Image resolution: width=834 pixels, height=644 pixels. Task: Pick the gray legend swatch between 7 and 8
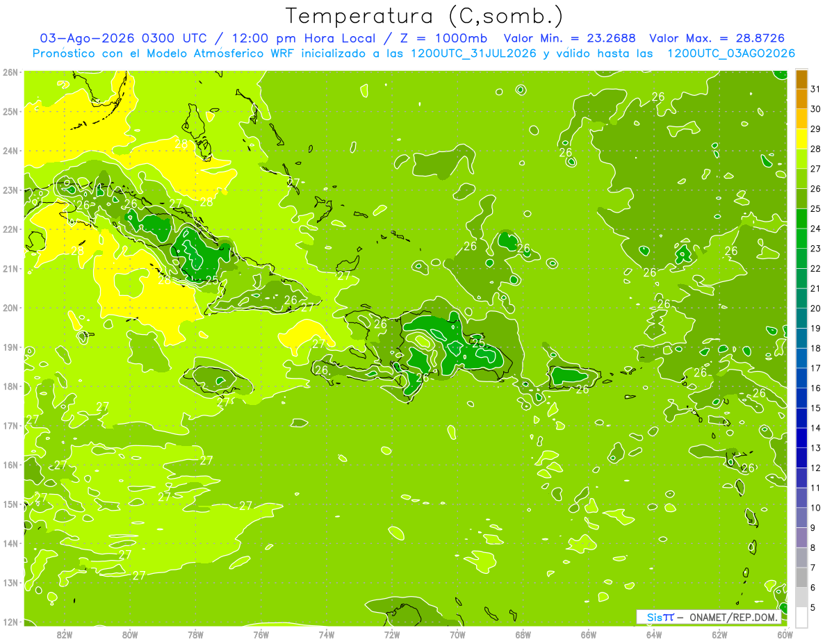coord(801,557)
